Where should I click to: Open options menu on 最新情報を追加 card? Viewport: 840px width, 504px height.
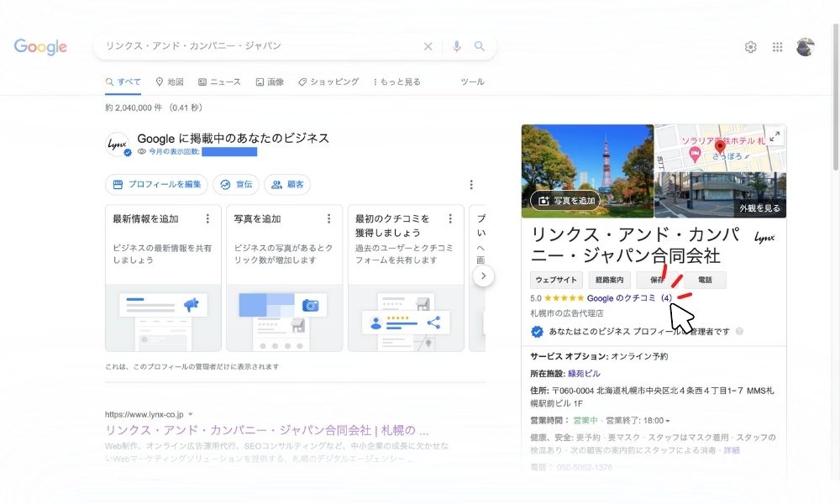pos(207,218)
